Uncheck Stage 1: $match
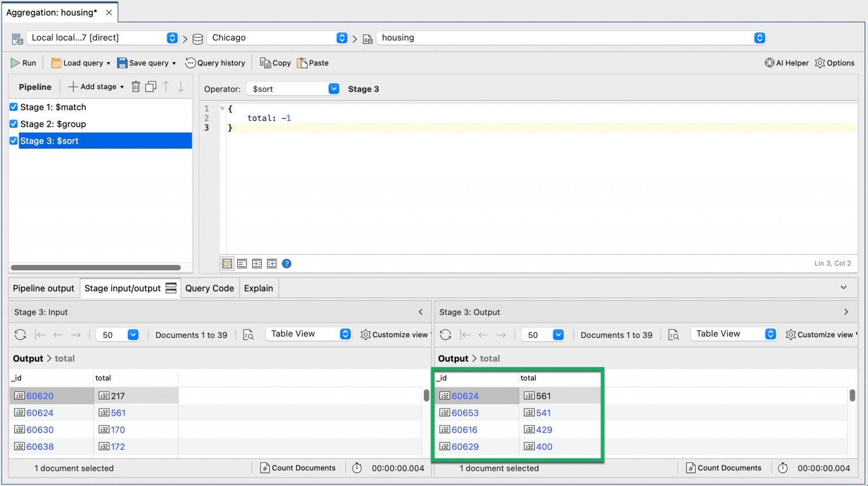Viewport: 868px width, 486px height. [13, 107]
